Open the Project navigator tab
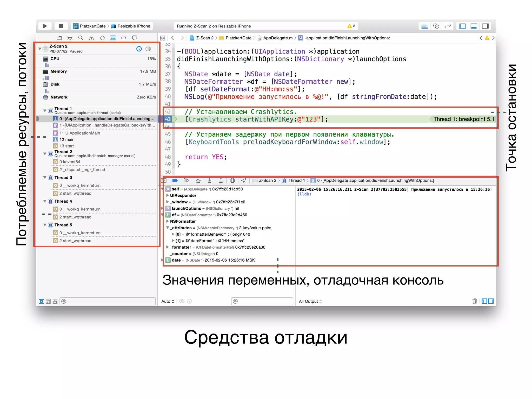 pyautogui.click(x=59, y=38)
